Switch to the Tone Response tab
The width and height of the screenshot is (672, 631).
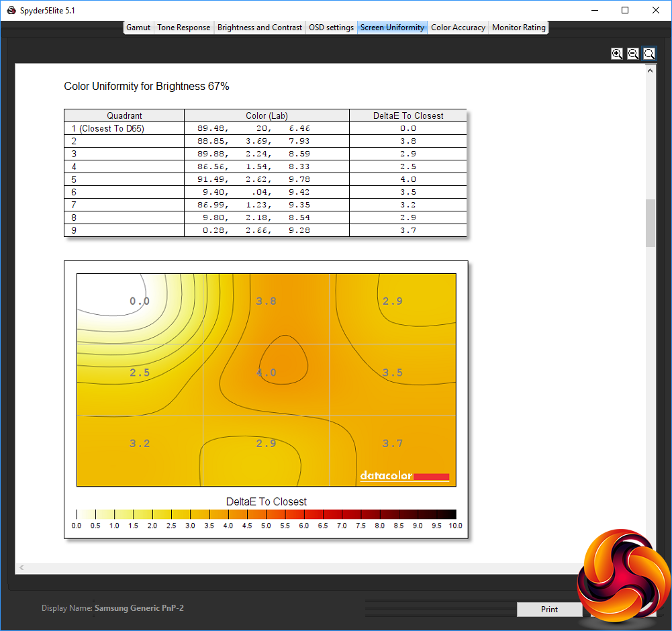coord(184,28)
